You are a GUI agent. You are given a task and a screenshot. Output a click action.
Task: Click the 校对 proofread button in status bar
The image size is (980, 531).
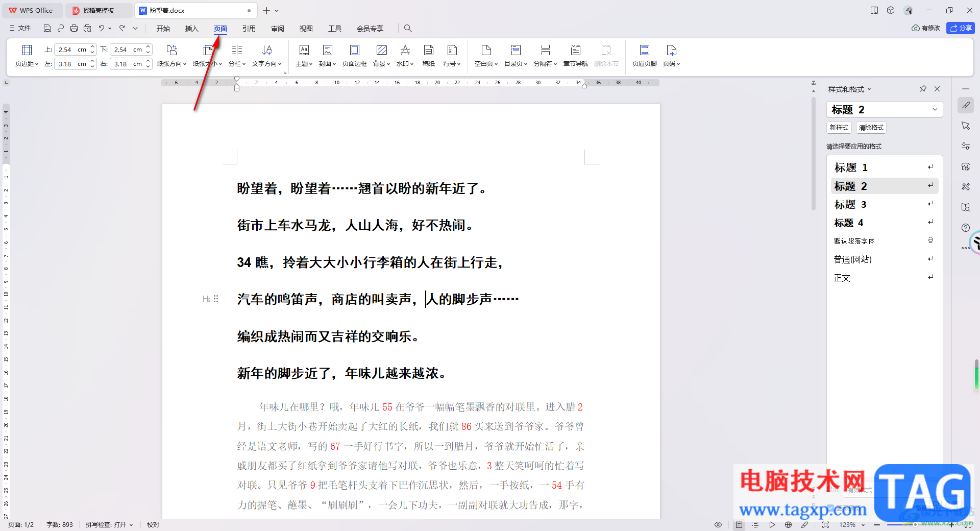coord(153,524)
